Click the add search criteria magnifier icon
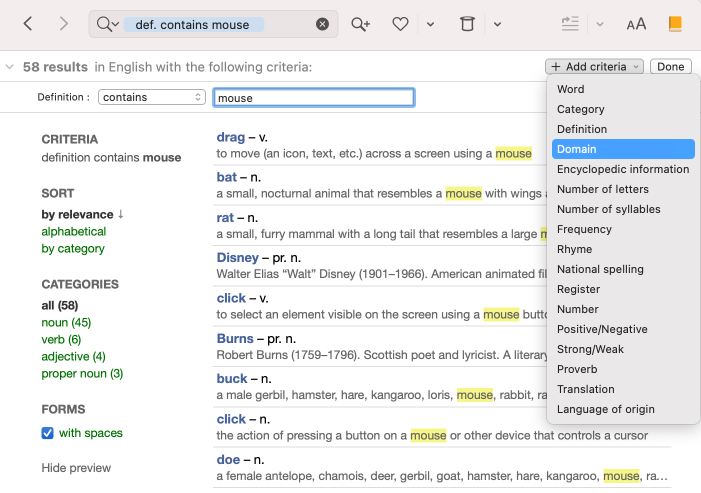Image resolution: width=701 pixels, height=493 pixels. point(360,24)
